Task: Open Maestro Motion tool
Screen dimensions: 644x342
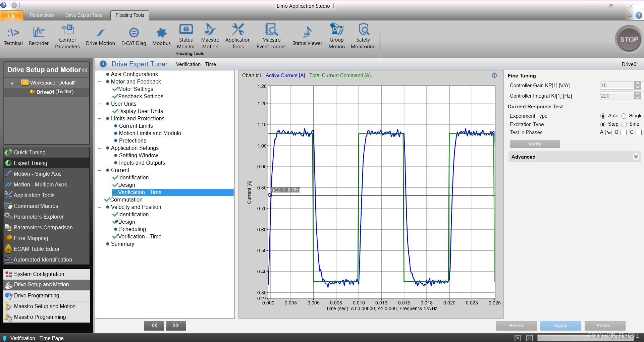Action: pyautogui.click(x=210, y=37)
